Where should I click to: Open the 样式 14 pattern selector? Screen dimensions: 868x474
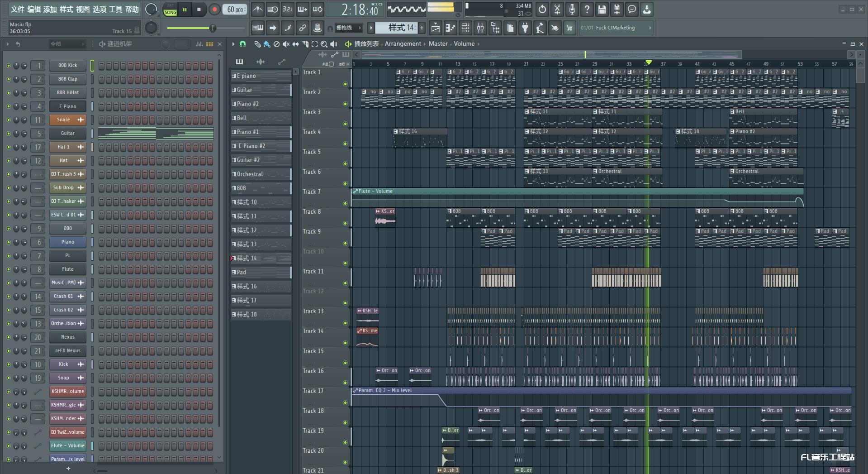[401, 28]
